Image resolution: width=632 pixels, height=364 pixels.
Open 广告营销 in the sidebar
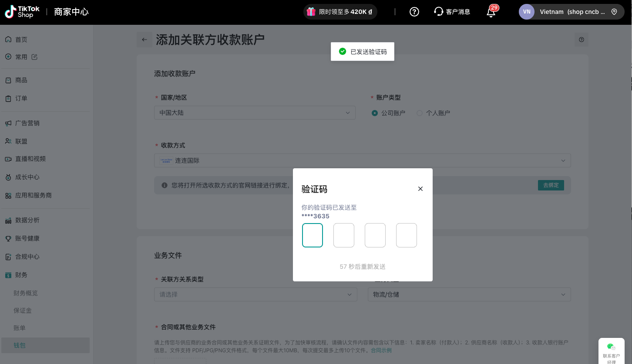[x=27, y=123]
